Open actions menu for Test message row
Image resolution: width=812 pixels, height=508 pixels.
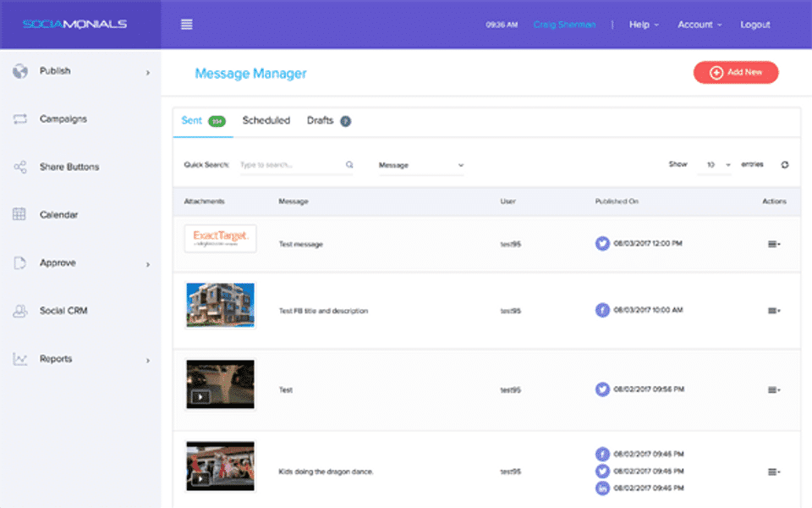coord(774,244)
